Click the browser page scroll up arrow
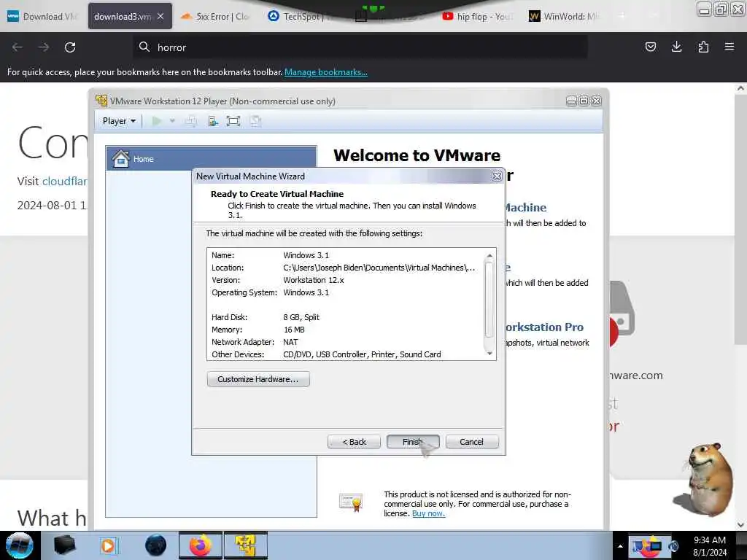 point(740,88)
